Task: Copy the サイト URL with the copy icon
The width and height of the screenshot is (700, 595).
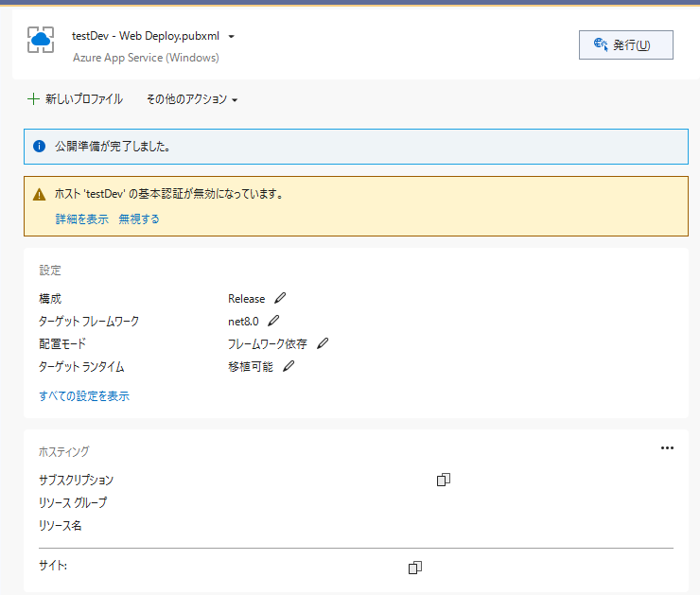Action: (x=415, y=568)
